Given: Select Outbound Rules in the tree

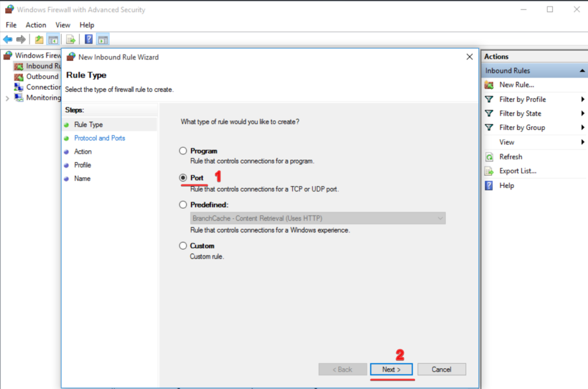Looking at the screenshot, I should coord(42,76).
